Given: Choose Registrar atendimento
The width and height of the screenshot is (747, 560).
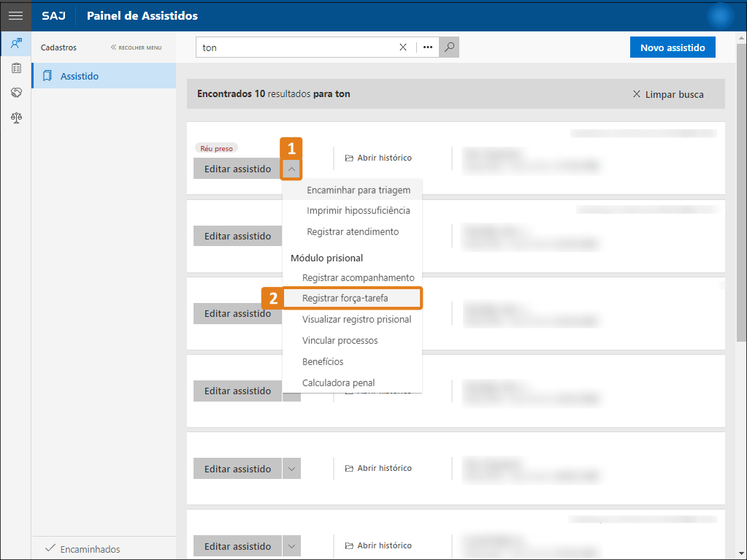Looking at the screenshot, I should pos(352,232).
